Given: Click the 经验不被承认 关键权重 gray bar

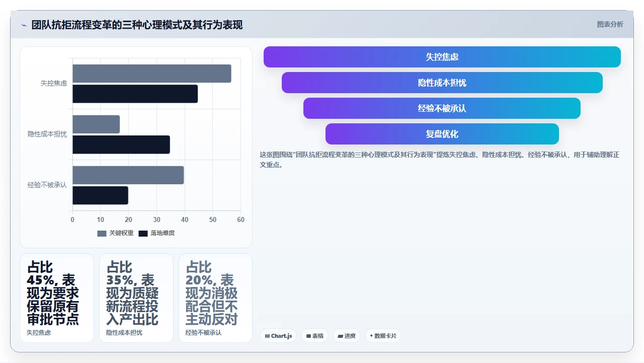Looking at the screenshot, I should tap(128, 175).
